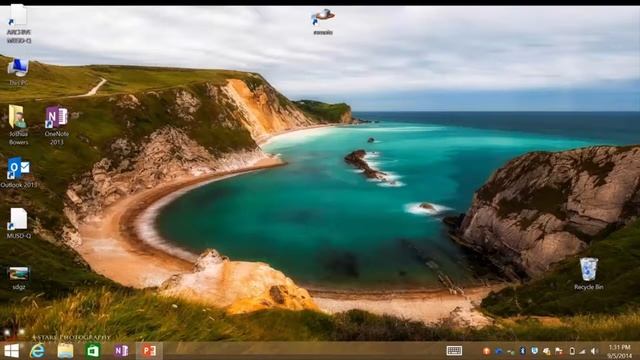This screenshot has height=360, width=640.
Task: Open the green Store taskbar icon
Action: (x=93, y=351)
